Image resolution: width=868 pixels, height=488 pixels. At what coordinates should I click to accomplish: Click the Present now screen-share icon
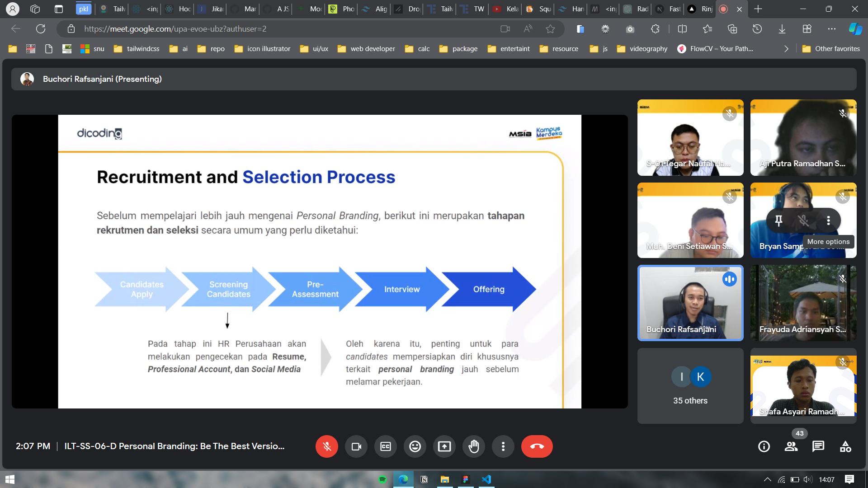(x=444, y=446)
